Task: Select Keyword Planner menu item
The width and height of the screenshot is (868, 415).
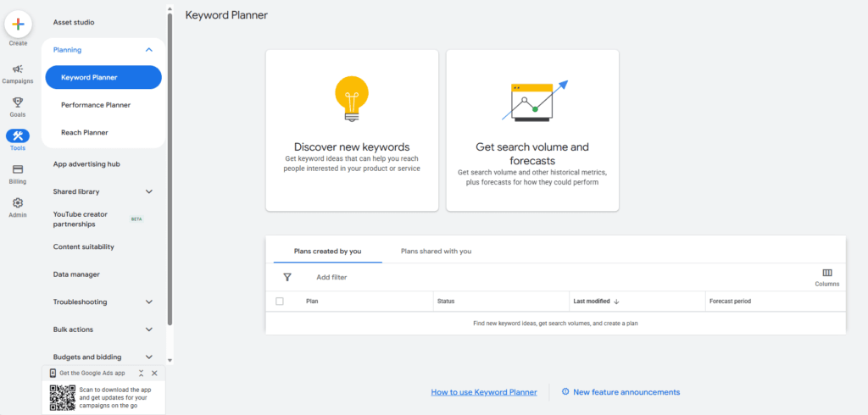Action: [x=103, y=77]
